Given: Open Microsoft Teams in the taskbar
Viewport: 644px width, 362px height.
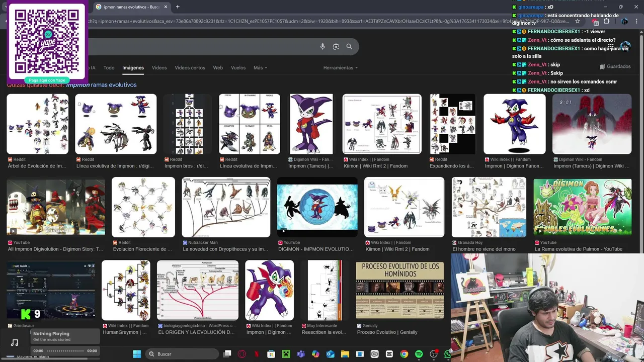Looking at the screenshot, I should coord(301,354).
